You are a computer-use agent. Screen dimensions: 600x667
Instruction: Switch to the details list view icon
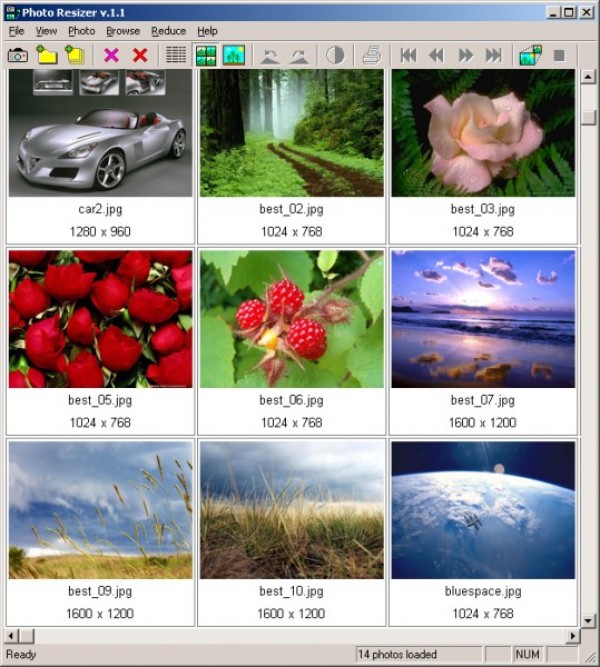click(x=176, y=55)
